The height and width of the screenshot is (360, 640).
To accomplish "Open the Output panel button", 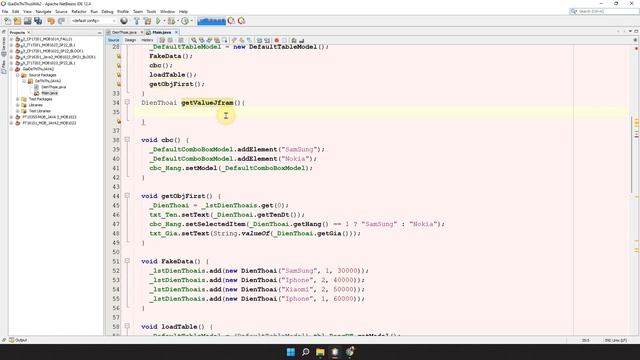I will point(18,340).
